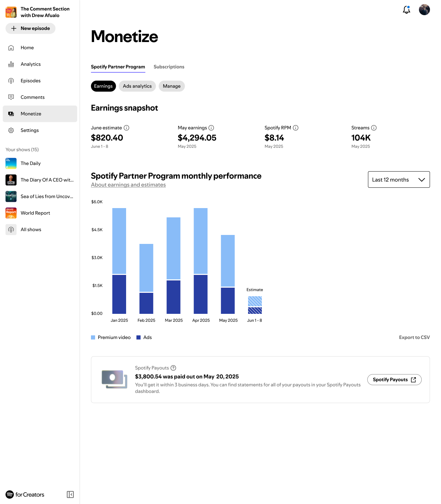Open About earnings and estimates link
441x504 pixels.
[x=128, y=185]
